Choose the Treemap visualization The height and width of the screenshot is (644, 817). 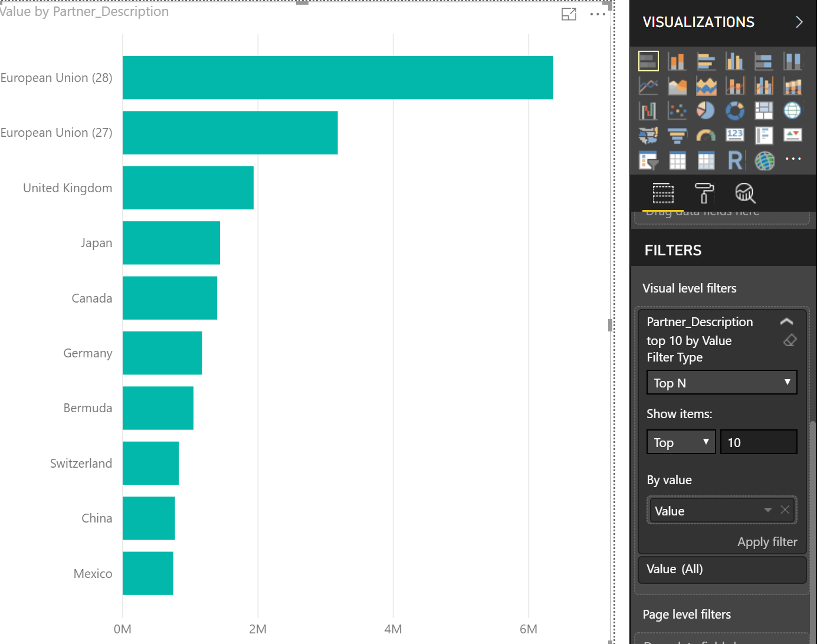click(x=763, y=110)
